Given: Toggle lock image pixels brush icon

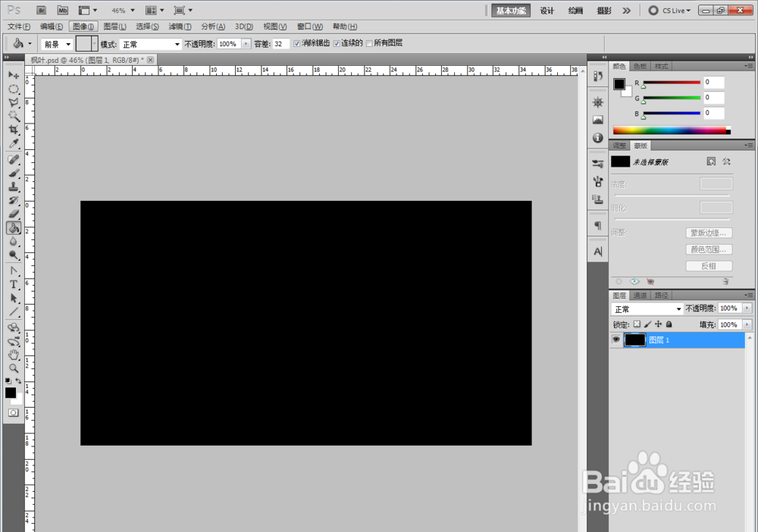Looking at the screenshot, I should click(647, 324).
